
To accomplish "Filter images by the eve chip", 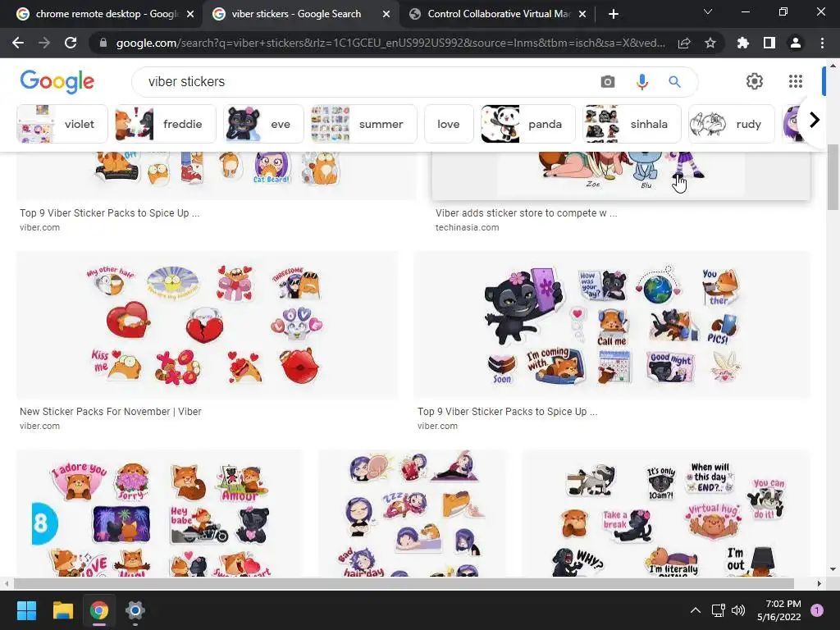I will [263, 124].
